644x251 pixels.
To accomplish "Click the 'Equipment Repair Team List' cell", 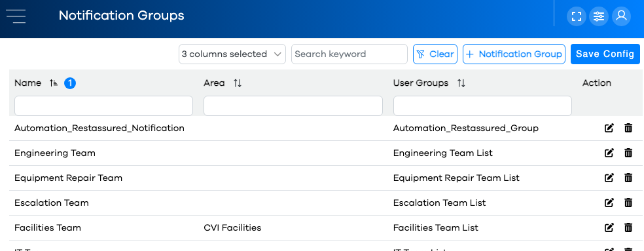I will coord(456,178).
